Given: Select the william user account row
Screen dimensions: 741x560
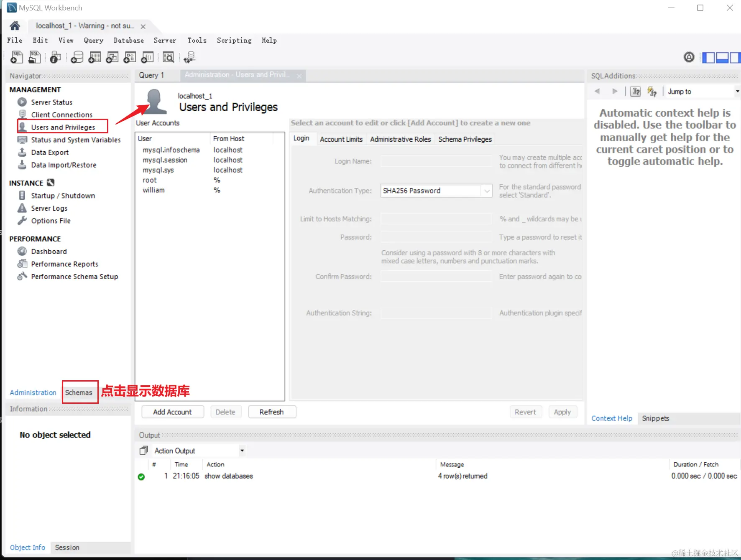Looking at the screenshot, I should [x=210, y=190].
